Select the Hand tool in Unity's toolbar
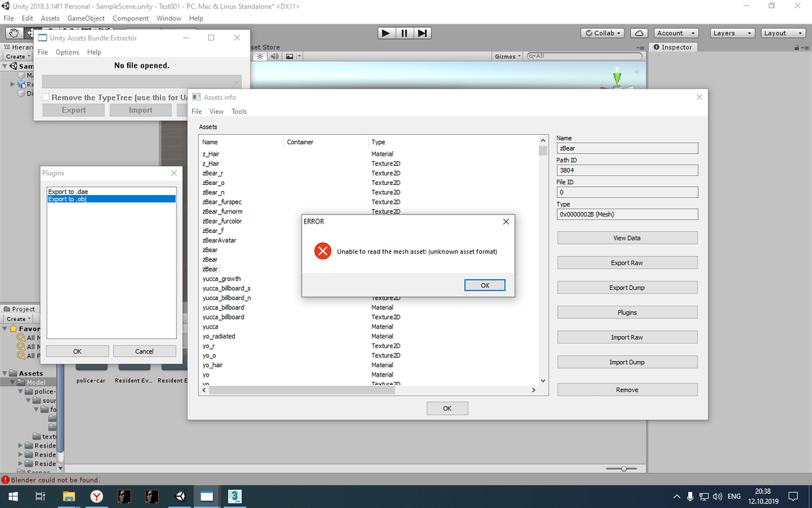 (14, 32)
